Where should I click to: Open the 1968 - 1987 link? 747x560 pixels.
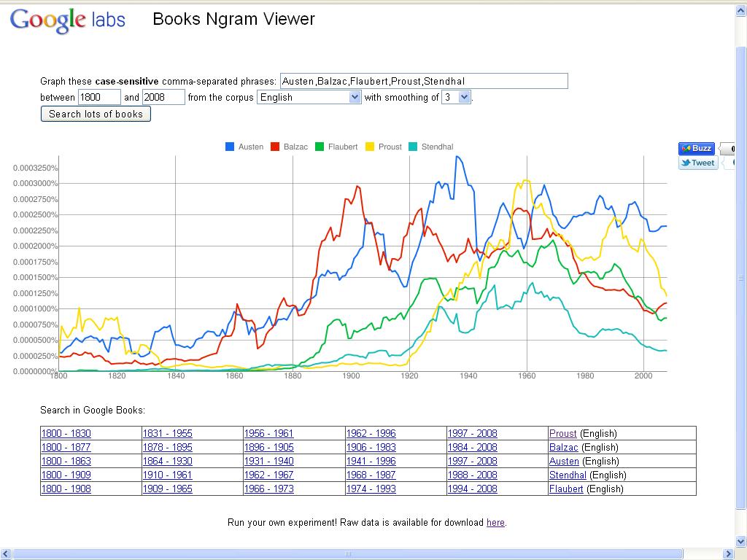(371, 475)
